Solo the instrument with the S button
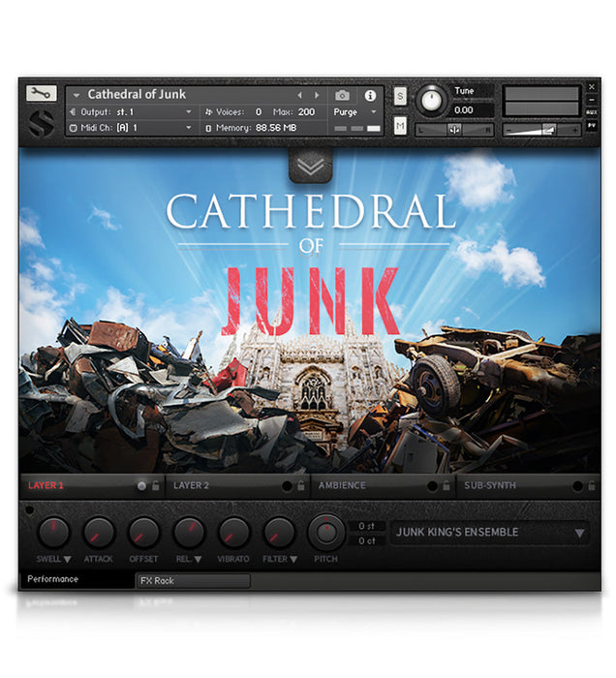This screenshot has height=678, width=616. (400, 96)
